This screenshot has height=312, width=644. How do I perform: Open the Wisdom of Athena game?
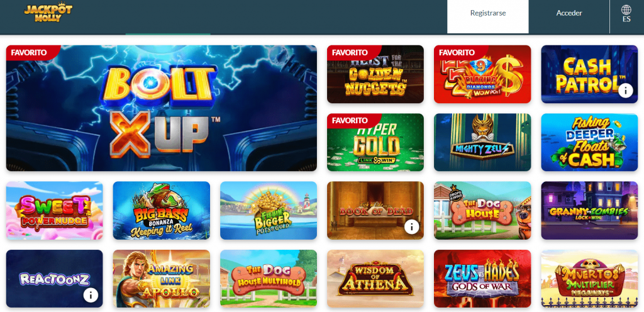click(x=375, y=279)
